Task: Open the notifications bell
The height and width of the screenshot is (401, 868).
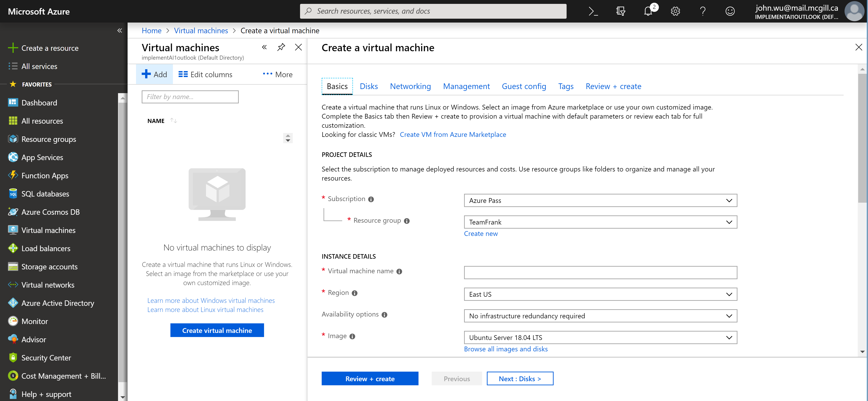Action: pos(648,11)
